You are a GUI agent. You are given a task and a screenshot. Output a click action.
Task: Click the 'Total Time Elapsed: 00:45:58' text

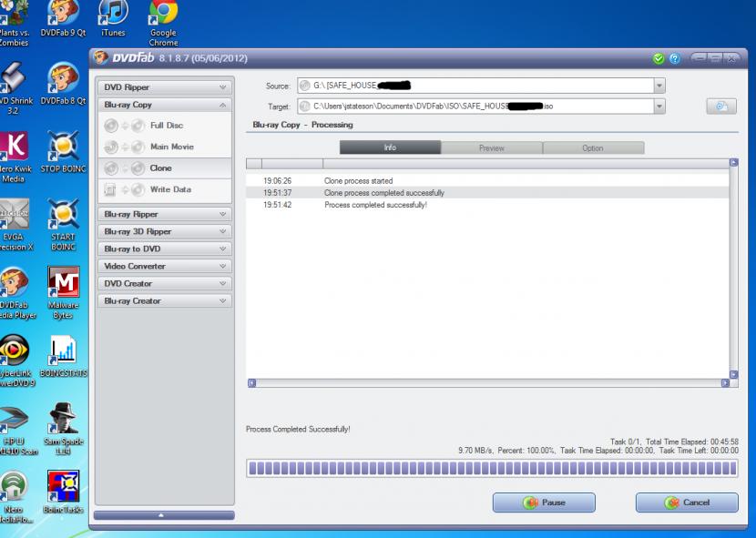pyautogui.click(x=692, y=442)
